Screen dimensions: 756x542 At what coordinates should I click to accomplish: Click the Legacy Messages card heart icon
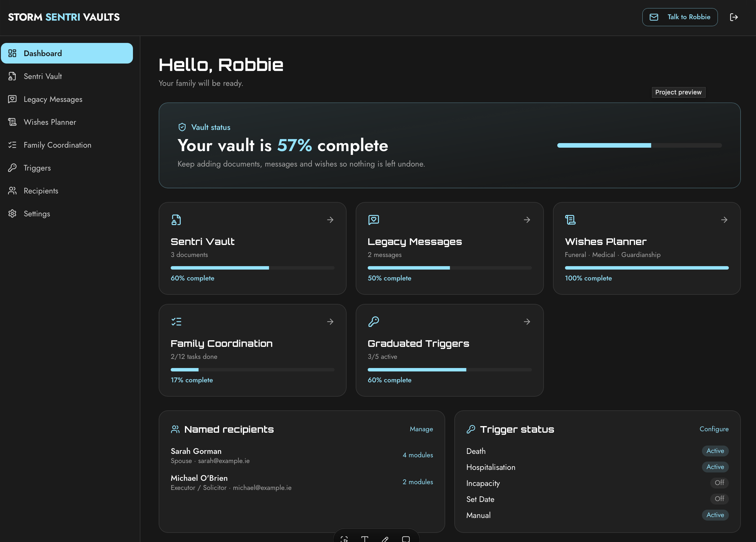point(373,220)
